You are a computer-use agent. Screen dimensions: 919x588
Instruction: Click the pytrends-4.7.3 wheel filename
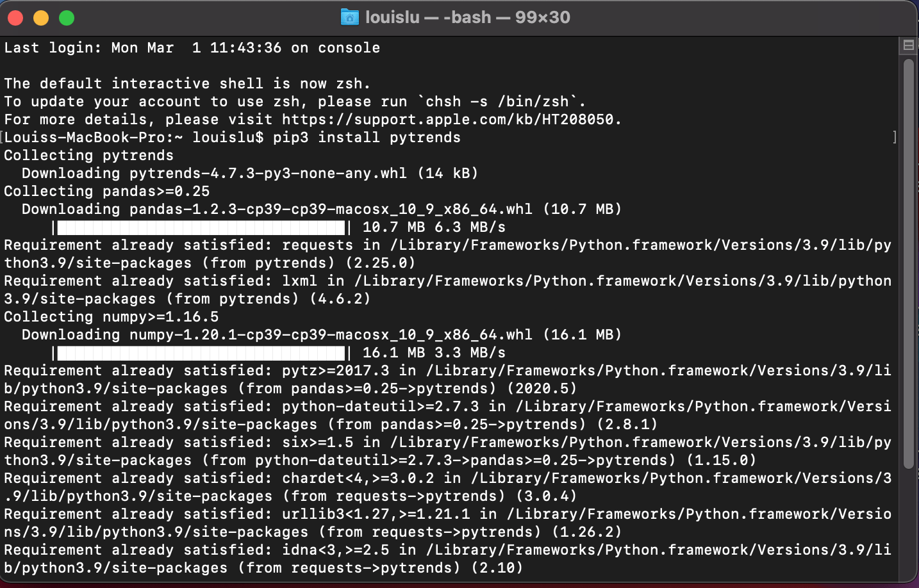click(268, 173)
